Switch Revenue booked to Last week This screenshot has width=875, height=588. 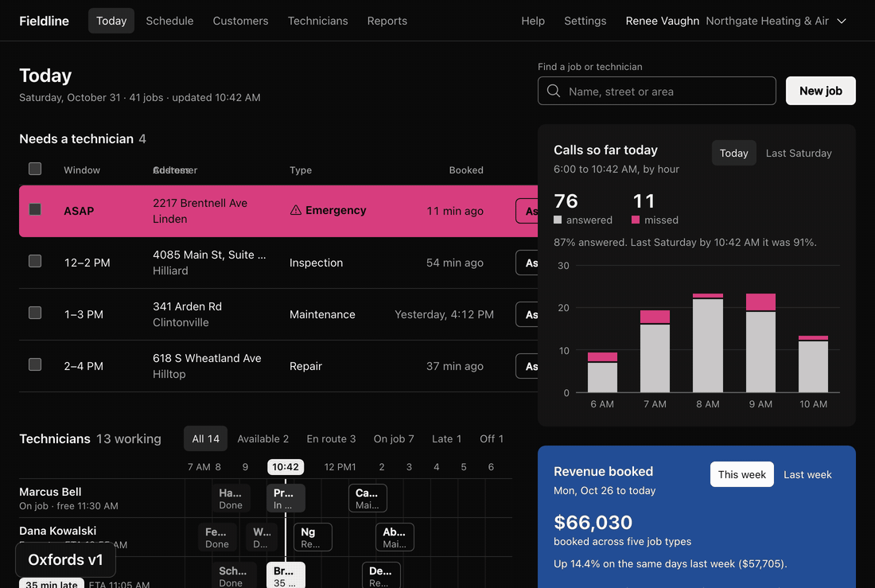(x=807, y=474)
